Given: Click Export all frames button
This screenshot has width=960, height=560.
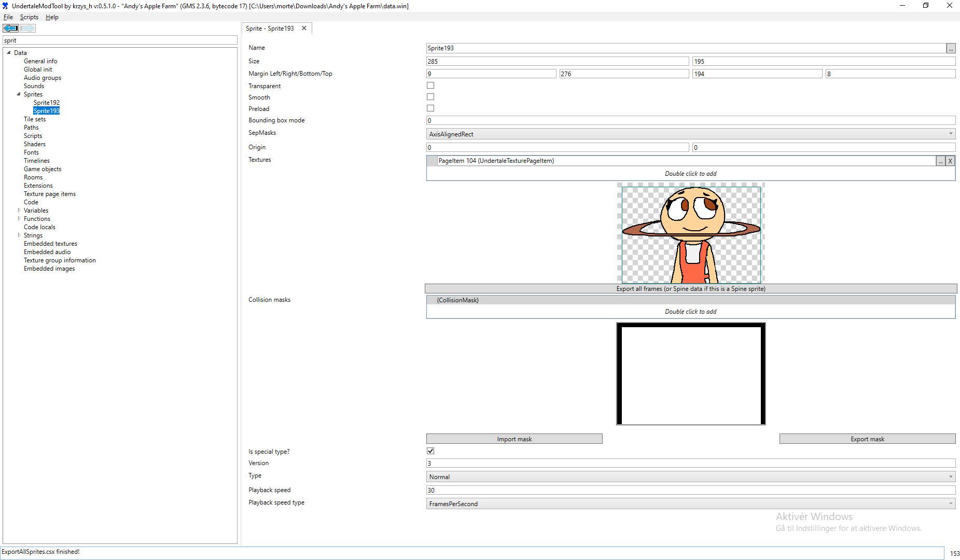Looking at the screenshot, I should (690, 289).
